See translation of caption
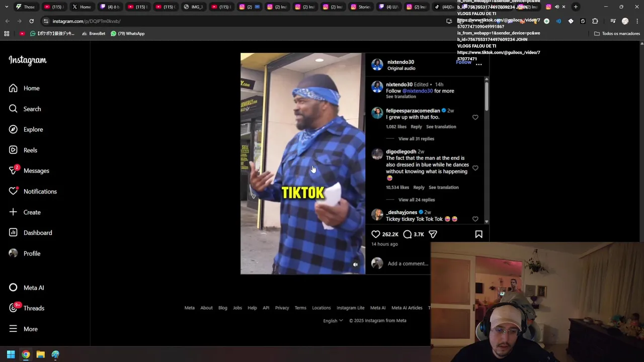The width and height of the screenshot is (644, 362). coord(401,97)
